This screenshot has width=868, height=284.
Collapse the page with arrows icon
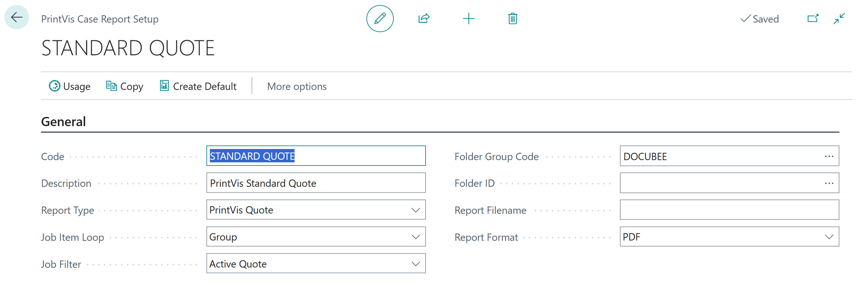click(839, 18)
